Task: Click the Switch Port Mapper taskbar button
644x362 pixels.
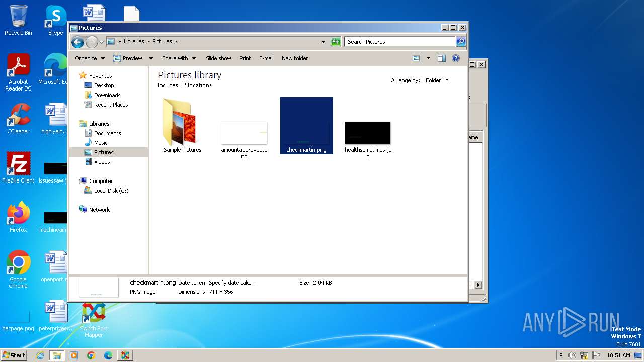Action: click(125, 355)
